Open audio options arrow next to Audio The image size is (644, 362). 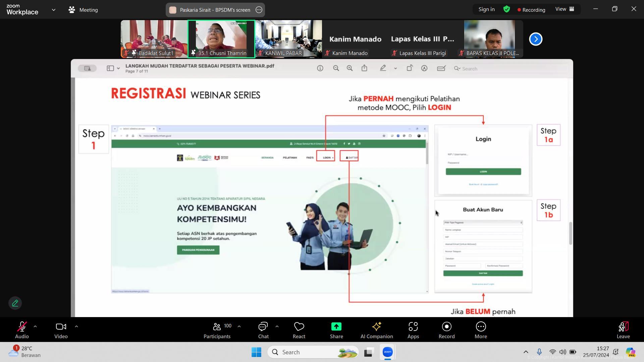click(35, 326)
